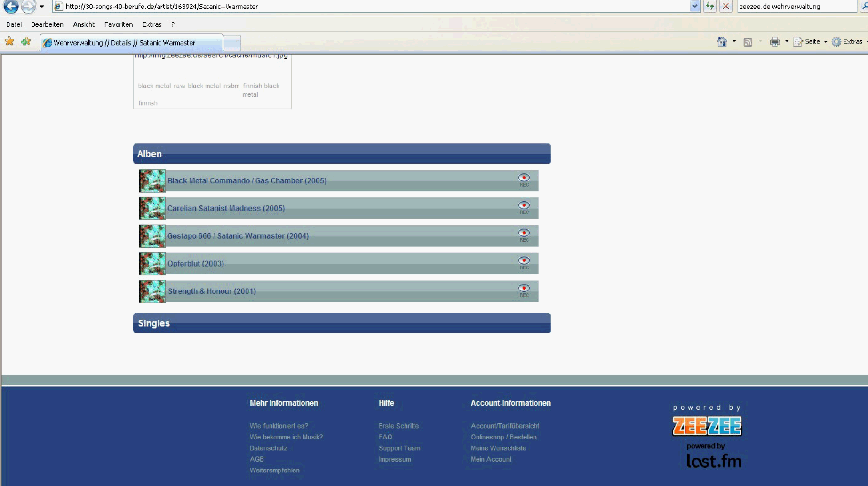Viewport: 868px width, 486px height.
Task: Toggle REC eye for Strength & Honour album
Action: coord(524,289)
